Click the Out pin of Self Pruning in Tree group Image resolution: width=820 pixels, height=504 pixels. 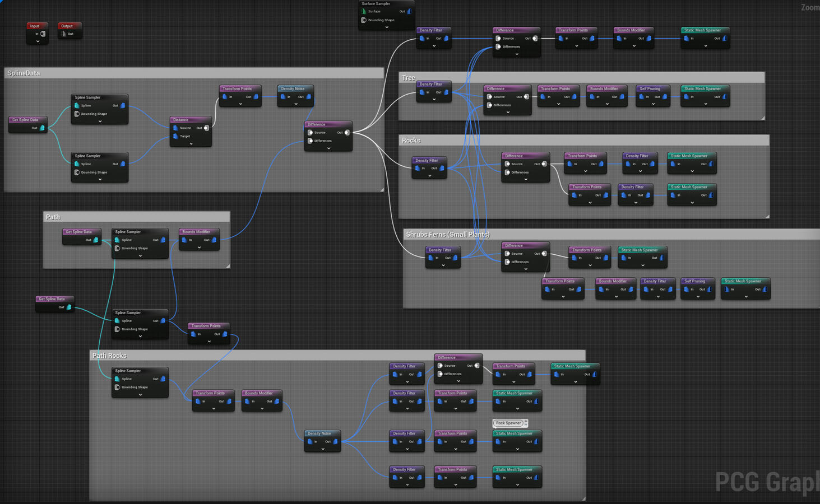pyautogui.click(x=665, y=97)
